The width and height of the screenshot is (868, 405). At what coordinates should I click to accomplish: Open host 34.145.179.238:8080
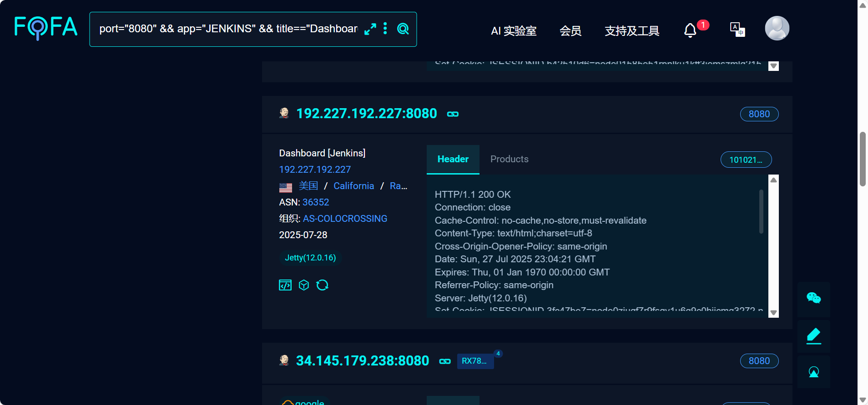coord(363,360)
